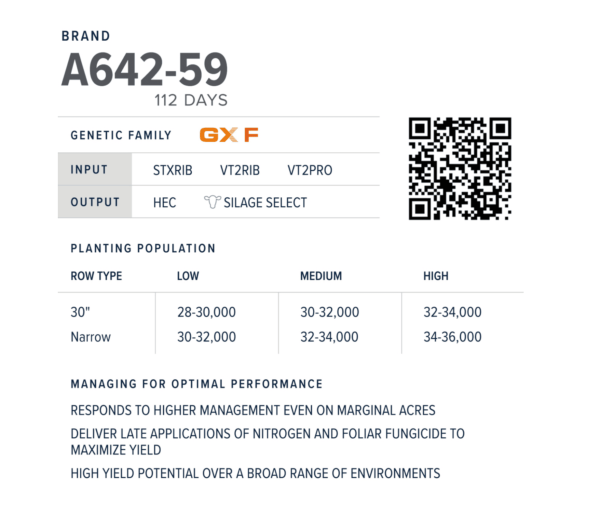Click the 28-30,000 low population value
The image size is (600, 506).
tap(206, 312)
